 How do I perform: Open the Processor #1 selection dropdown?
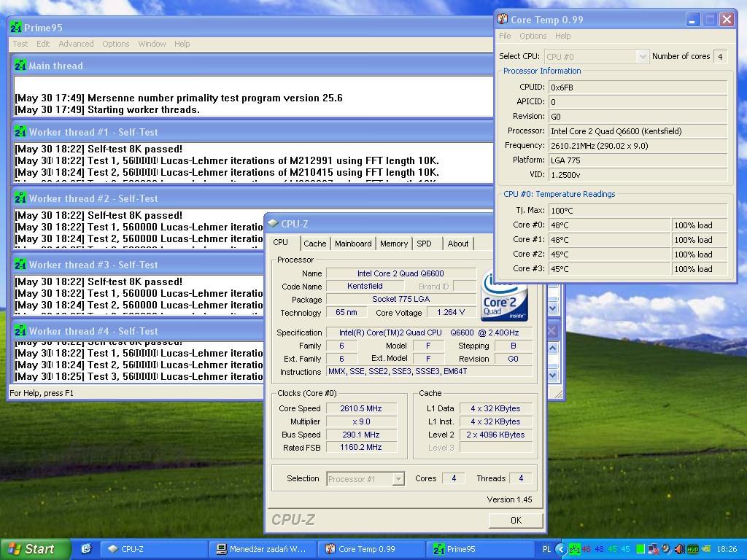pos(398,479)
